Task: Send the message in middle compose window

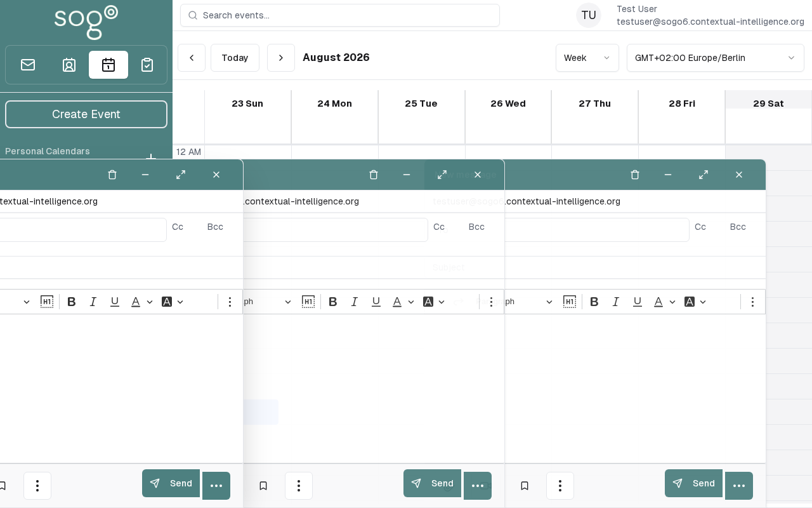Action: click(x=433, y=483)
